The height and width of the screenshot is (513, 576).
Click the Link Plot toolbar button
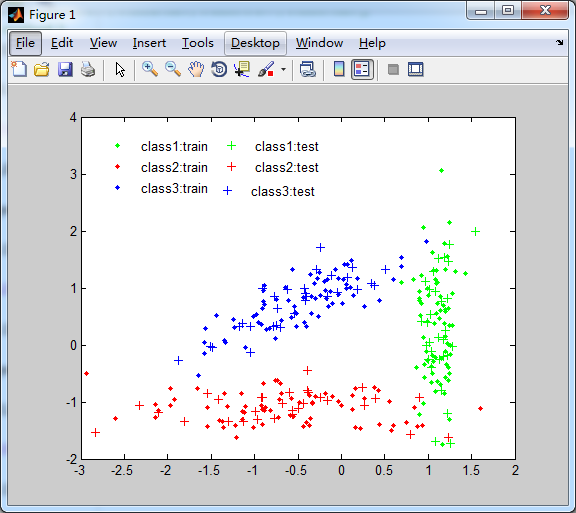click(308, 69)
